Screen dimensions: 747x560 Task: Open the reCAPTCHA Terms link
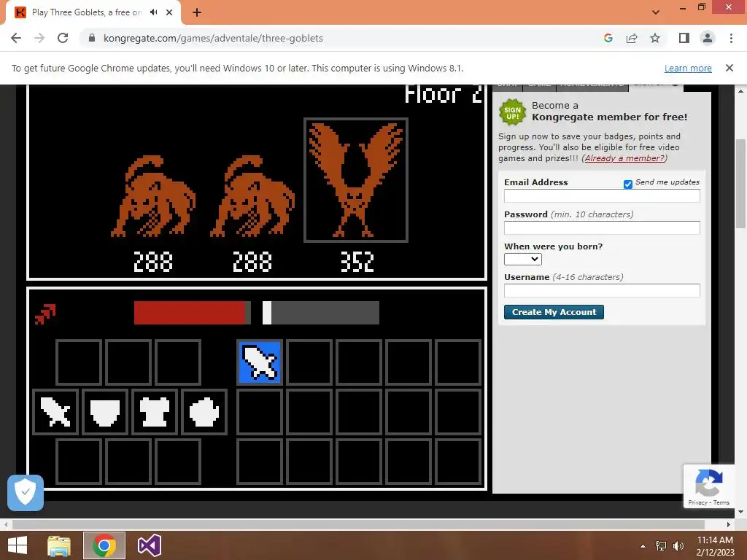click(721, 502)
